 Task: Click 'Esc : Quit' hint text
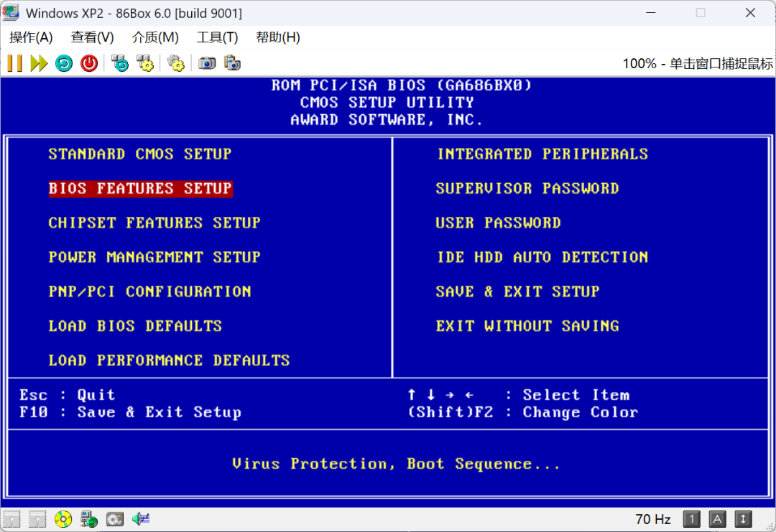(x=68, y=395)
